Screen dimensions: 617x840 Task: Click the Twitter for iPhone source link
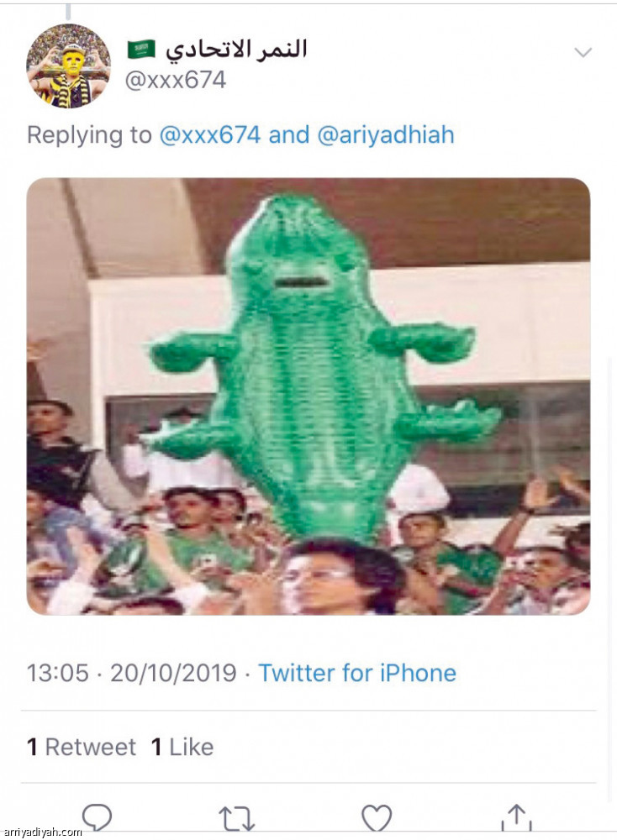[356, 673]
